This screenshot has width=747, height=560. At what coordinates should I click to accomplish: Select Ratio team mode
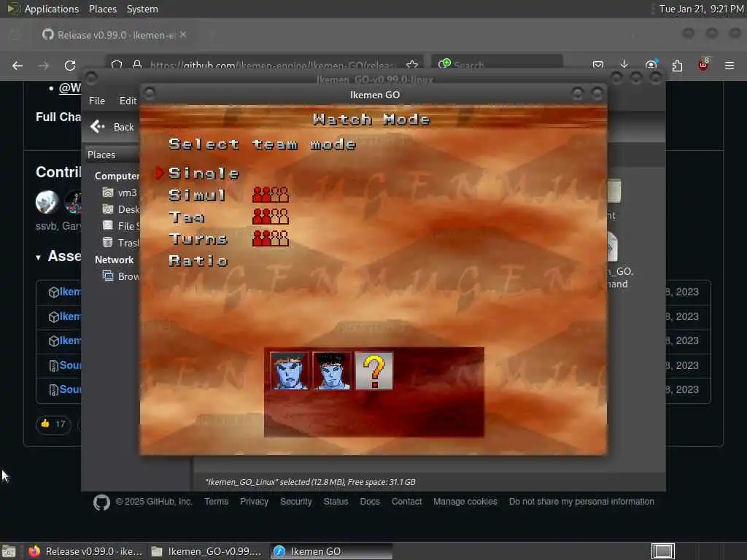click(198, 261)
